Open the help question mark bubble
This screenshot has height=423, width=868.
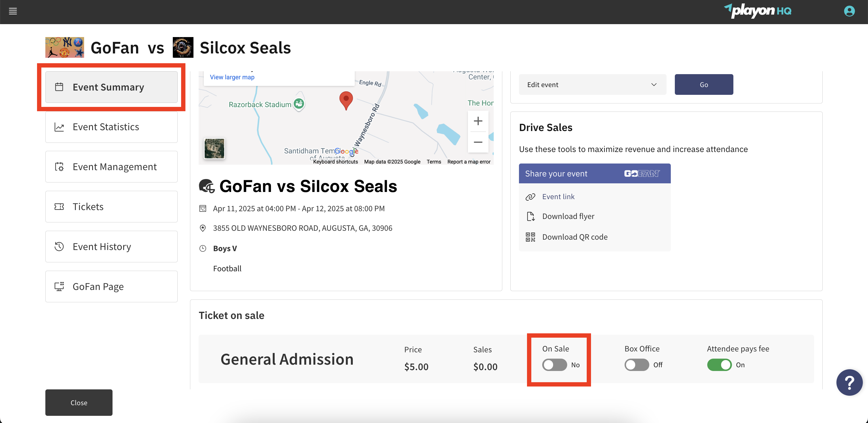point(849,382)
